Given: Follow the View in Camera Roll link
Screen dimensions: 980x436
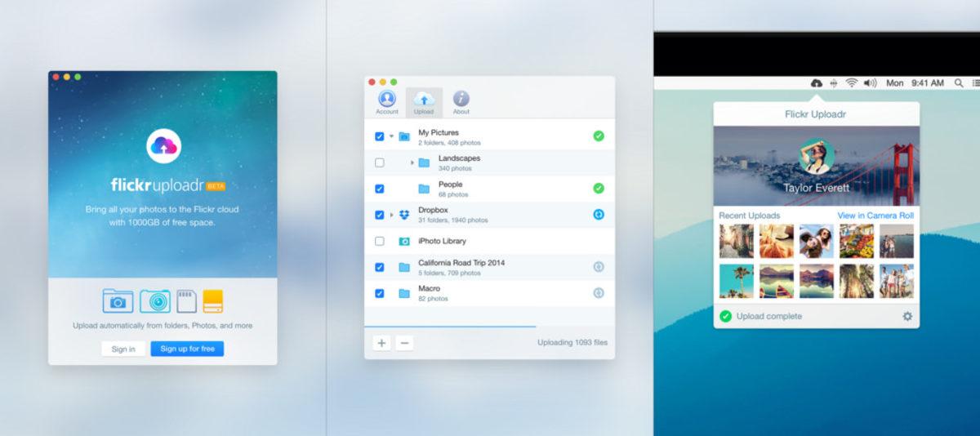Looking at the screenshot, I should coord(875,216).
